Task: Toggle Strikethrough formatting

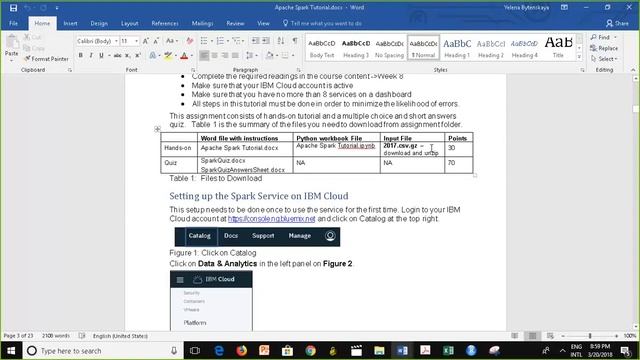Action: [118, 56]
